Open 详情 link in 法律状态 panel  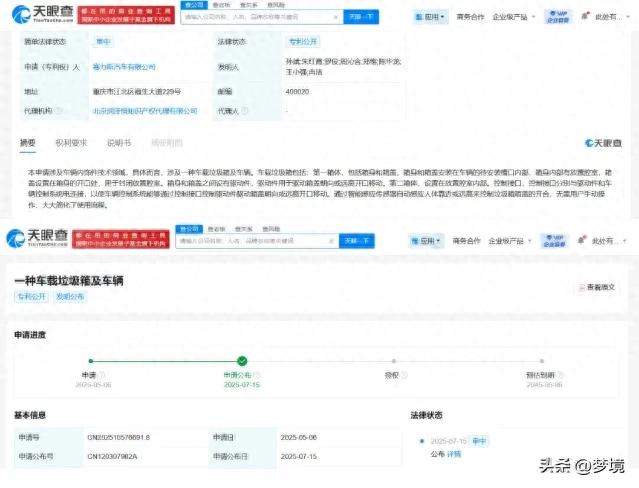coord(454,454)
